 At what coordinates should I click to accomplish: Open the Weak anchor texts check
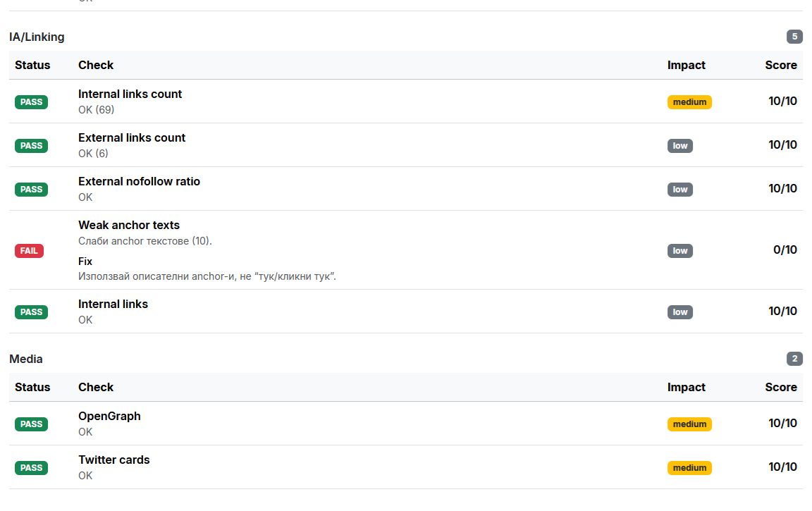click(129, 226)
